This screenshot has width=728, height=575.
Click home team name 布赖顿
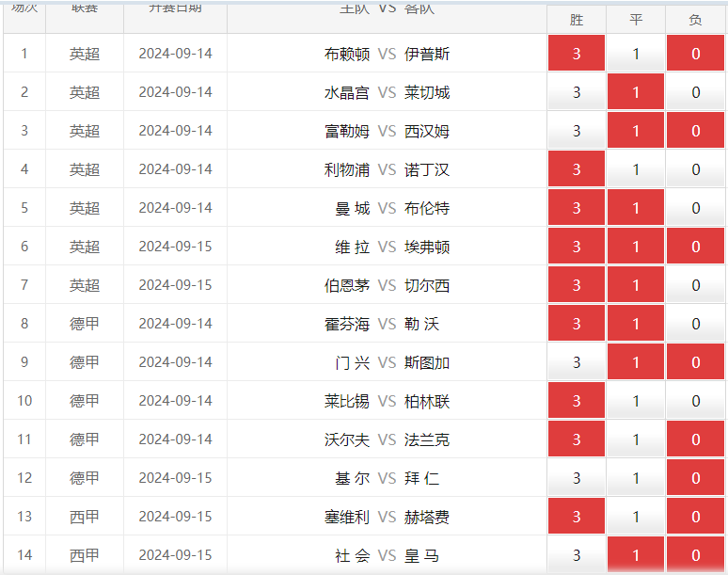(347, 54)
